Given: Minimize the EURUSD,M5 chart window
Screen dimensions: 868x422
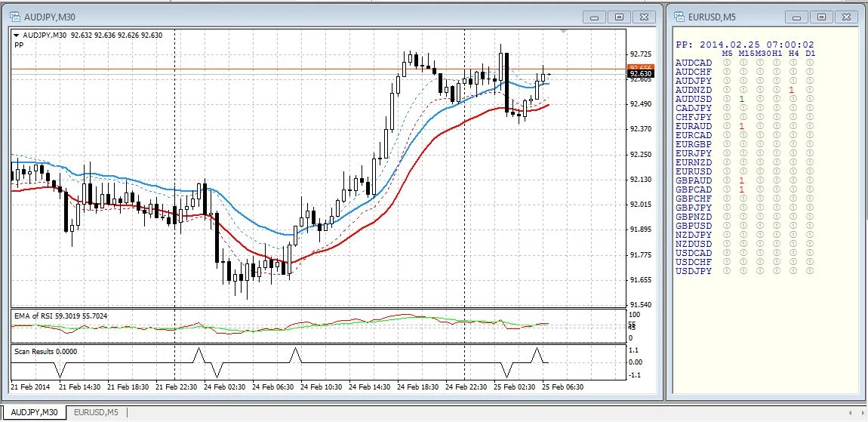Looking at the screenshot, I should [797, 17].
